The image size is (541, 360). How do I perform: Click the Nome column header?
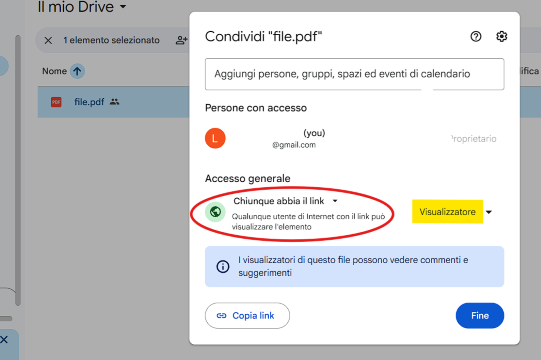point(54,71)
